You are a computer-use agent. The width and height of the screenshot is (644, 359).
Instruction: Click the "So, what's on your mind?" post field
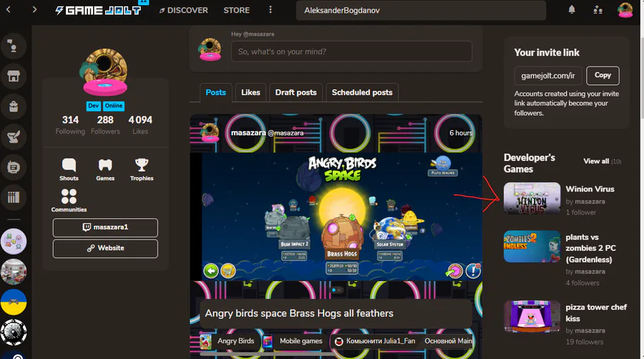point(351,51)
